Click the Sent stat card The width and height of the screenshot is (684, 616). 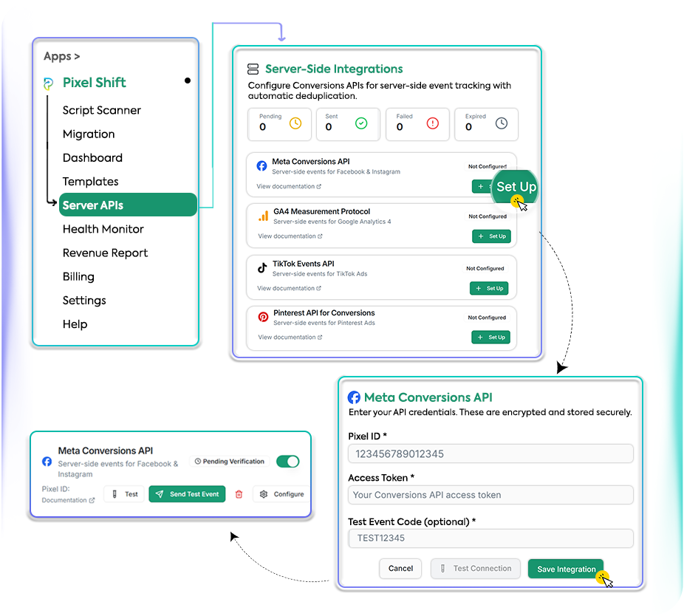click(348, 124)
